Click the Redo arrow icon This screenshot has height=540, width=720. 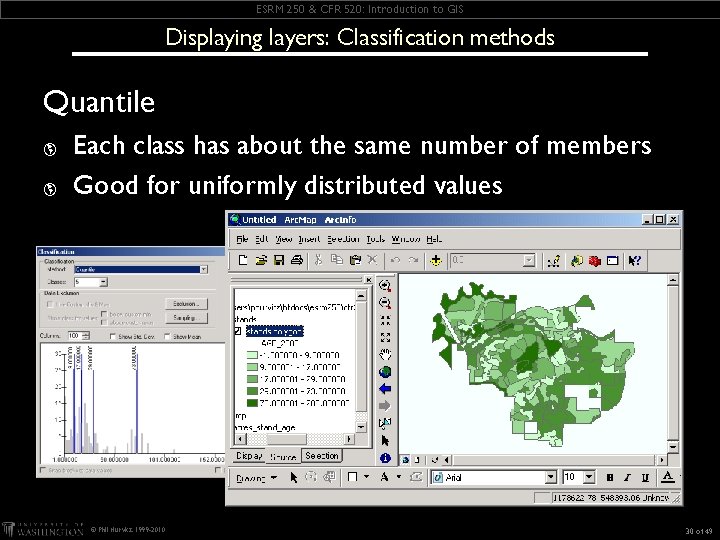click(x=413, y=260)
